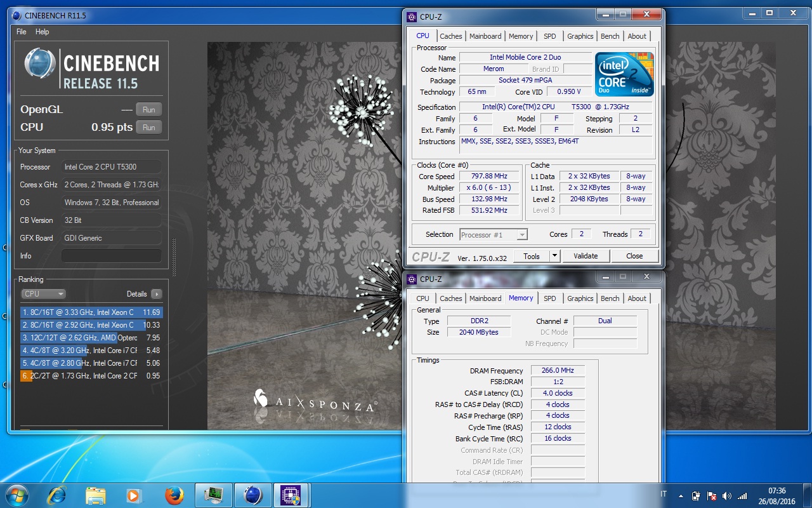This screenshot has height=508, width=812.
Task: Click Tools button in CPU-Z
Action: tap(532, 256)
